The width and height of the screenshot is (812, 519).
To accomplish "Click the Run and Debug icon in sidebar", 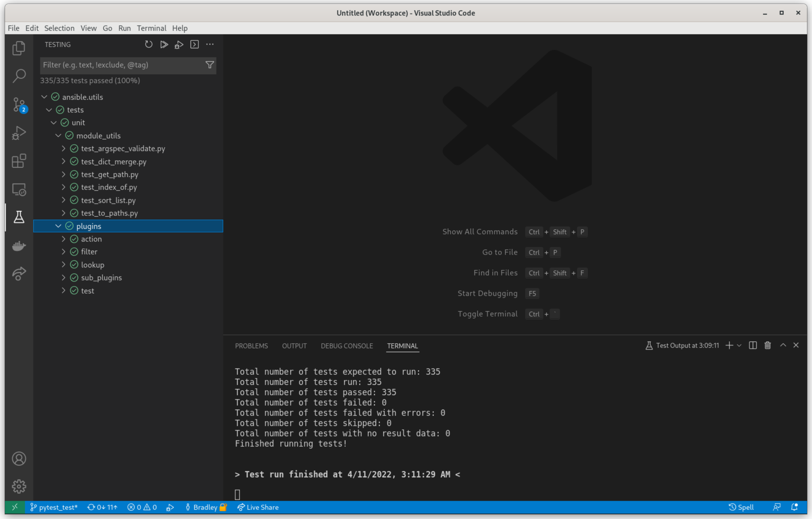I will pos(18,133).
